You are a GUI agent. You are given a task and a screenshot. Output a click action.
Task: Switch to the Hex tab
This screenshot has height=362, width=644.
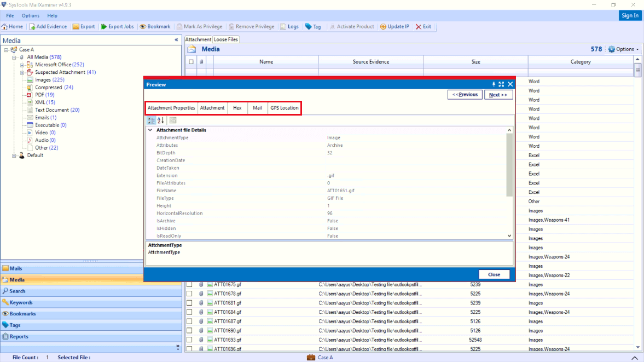tap(237, 108)
